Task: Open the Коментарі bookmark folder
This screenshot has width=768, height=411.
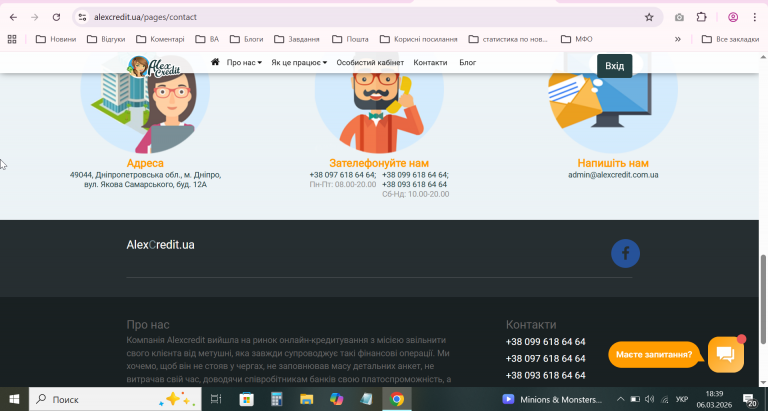Action: pos(160,39)
